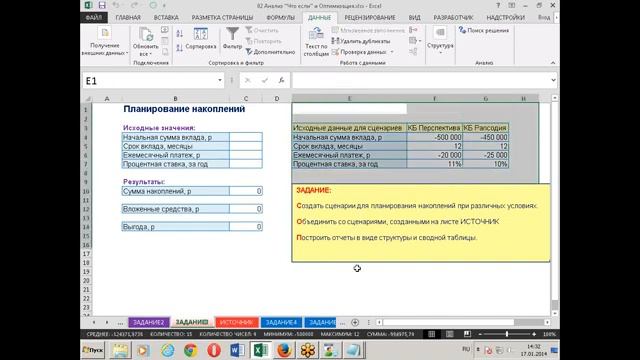The width and height of the screenshot is (640, 360).
Task: Open the Name Box dropdown
Action: pyautogui.click(x=220, y=80)
